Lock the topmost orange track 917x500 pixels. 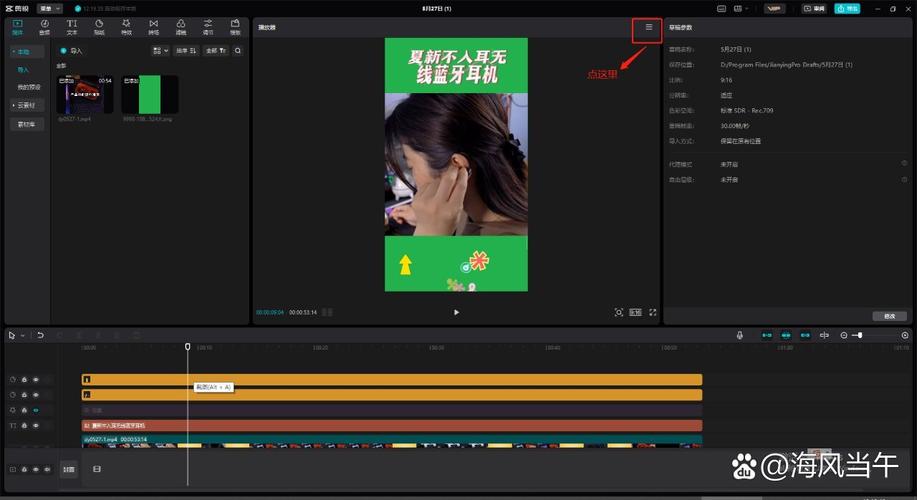coord(24,380)
